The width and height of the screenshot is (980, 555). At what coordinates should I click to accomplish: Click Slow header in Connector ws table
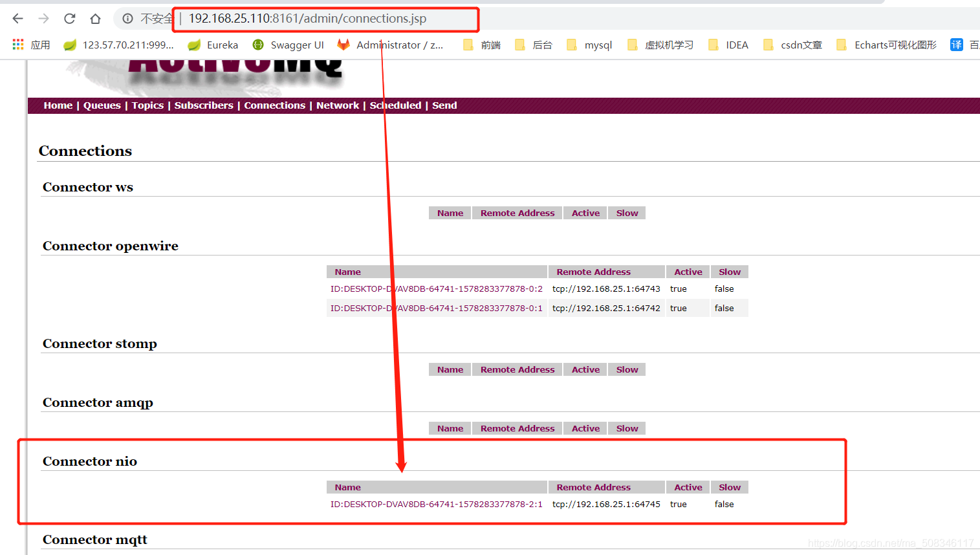coord(627,213)
